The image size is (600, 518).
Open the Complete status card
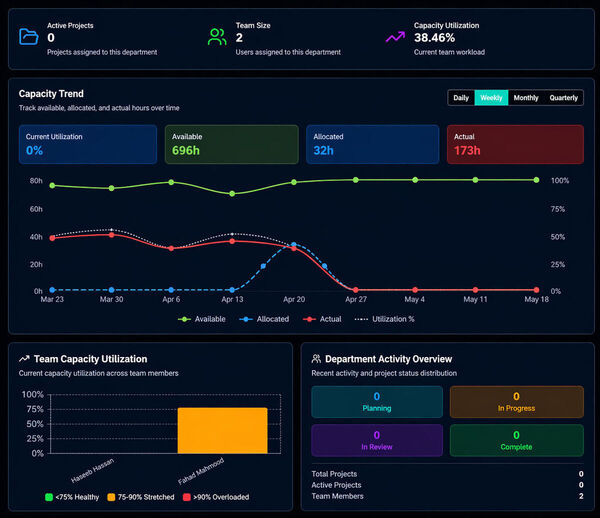point(517,440)
